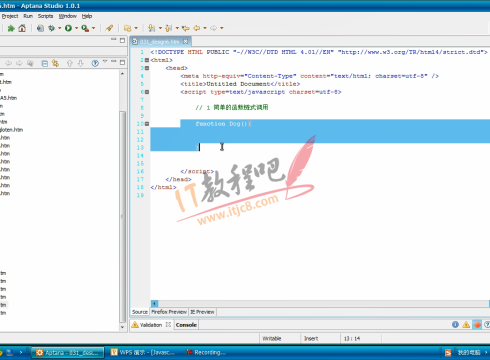Viewport: 490px width, 360px height.
Task: Switch to Source editor tab
Action: (x=140, y=312)
